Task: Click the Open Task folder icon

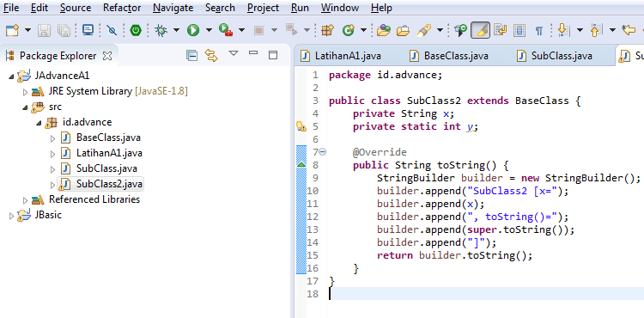Action: point(404,30)
